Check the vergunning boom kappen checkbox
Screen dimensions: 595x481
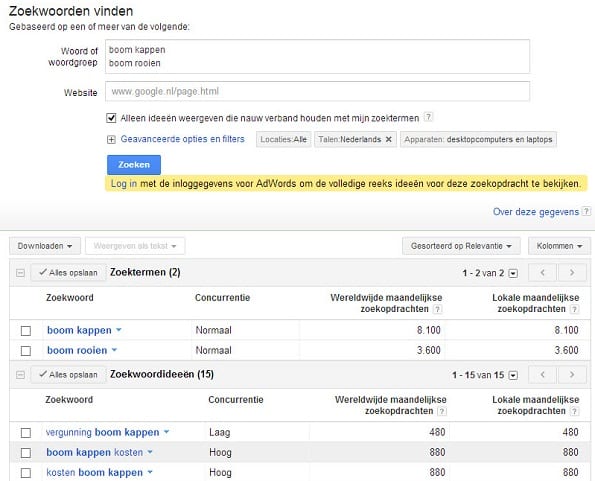[x=26, y=432]
